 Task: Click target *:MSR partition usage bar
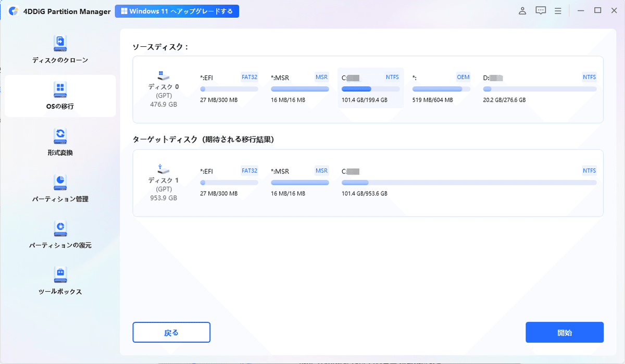point(300,183)
